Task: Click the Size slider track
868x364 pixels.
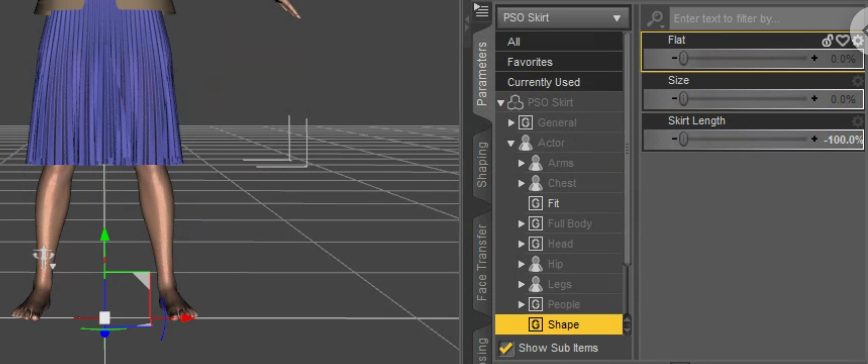Action: (x=744, y=99)
